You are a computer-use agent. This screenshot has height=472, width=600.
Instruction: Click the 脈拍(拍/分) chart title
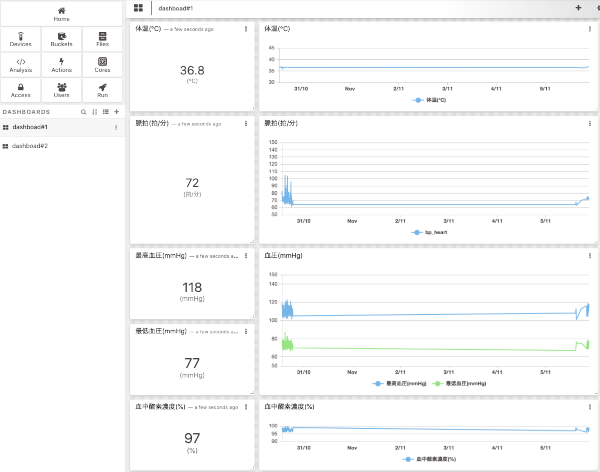coord(281,123)
